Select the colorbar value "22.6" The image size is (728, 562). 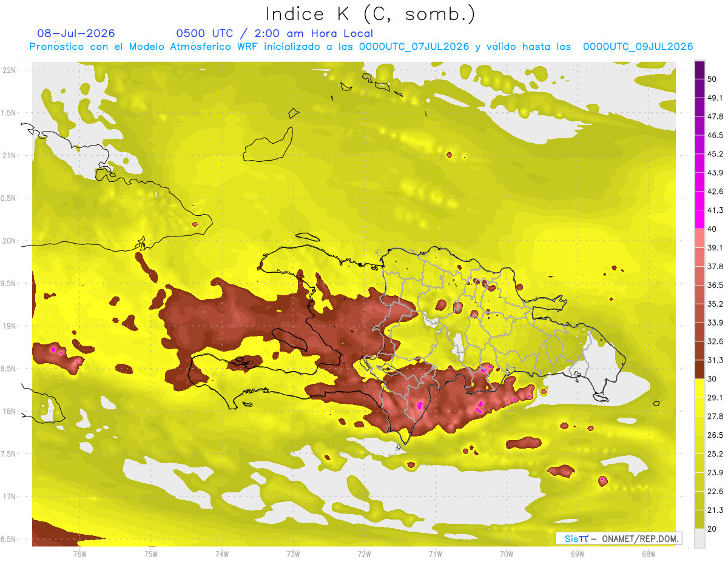coord(715,492)
